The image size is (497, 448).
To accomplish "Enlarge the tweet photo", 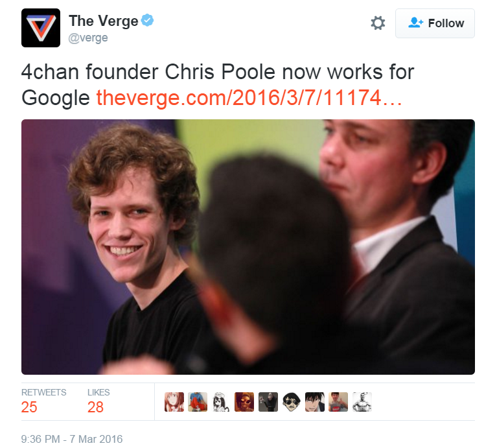I will 248,246.
